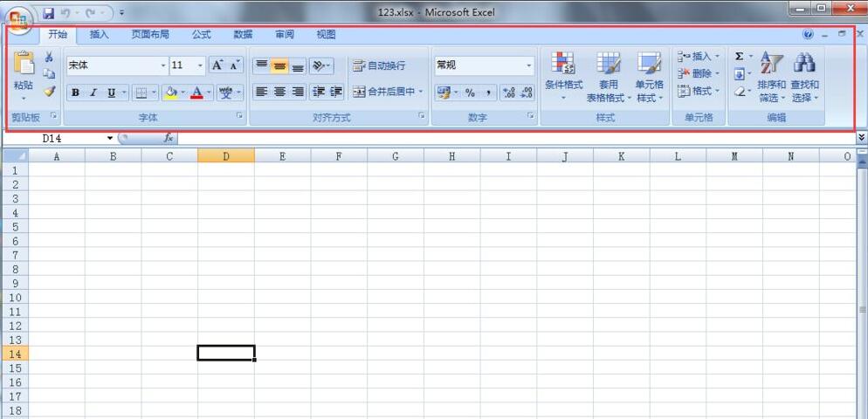Open 宋体 font name dropdown
Viewport: 868px width, 419px height.
[163, 65]
